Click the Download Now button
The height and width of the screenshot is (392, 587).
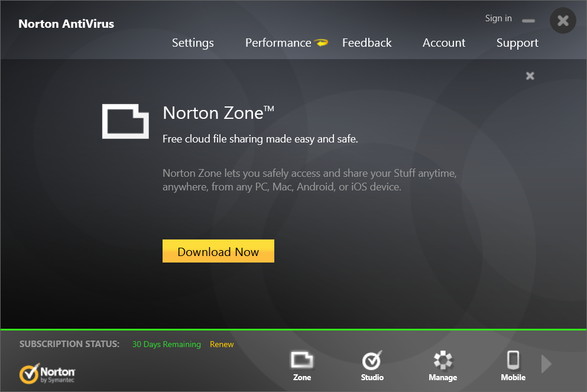tap(218, 251)
